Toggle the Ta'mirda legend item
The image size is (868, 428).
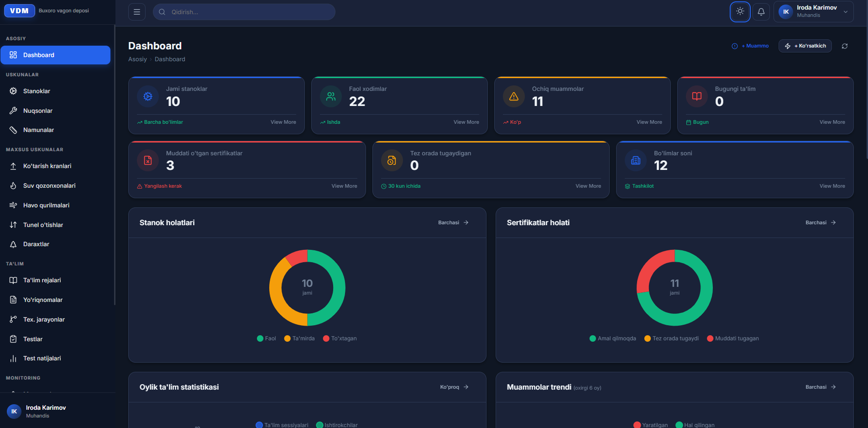pyautogui.click(x=299, y=338)
